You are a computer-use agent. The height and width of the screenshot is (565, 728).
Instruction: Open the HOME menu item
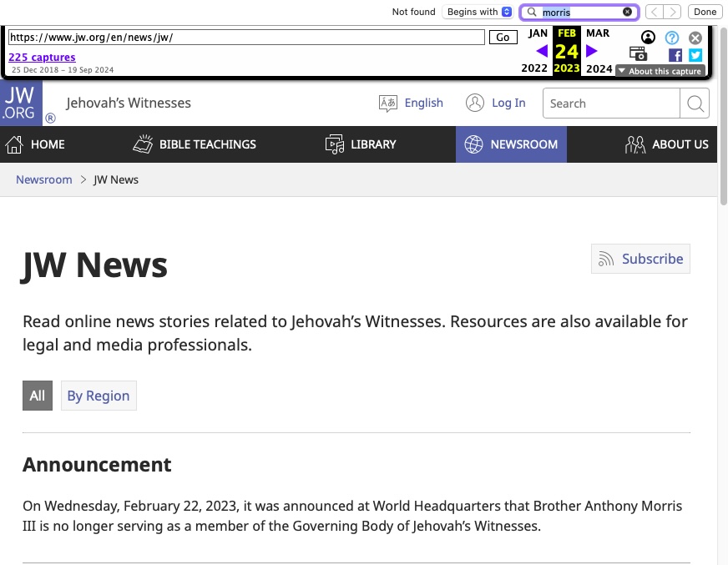click(x=35, y=144)
